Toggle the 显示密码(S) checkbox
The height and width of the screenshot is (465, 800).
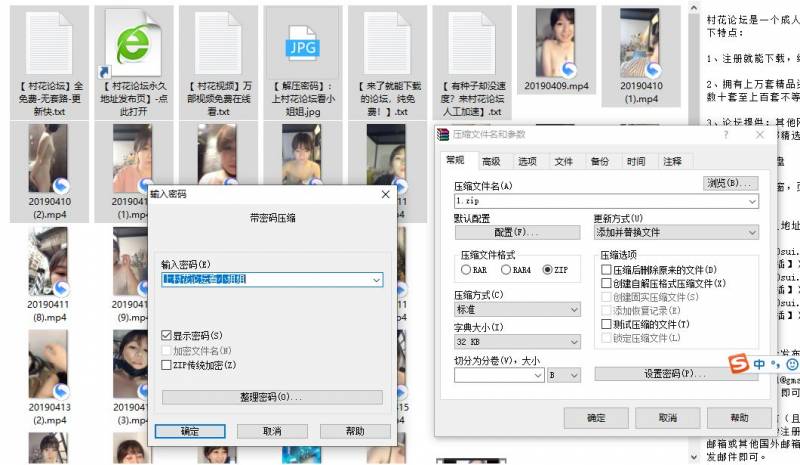pyautogui.click(x=167, y=335)
